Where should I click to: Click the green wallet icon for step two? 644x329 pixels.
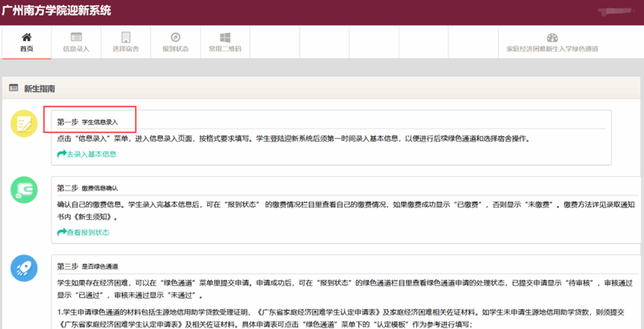[25, 190]
